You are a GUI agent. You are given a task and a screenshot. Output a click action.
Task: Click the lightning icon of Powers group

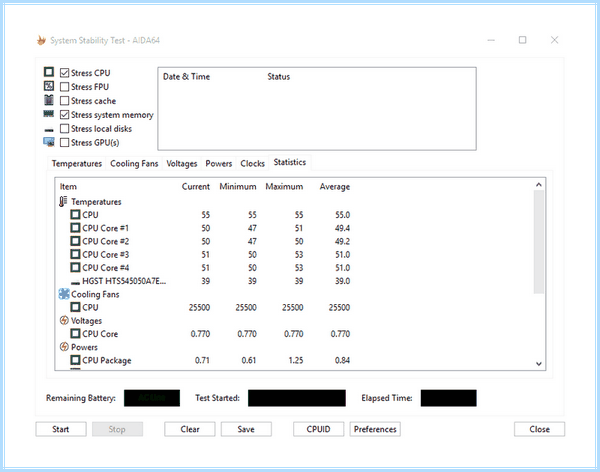click(x=64, y=347)
